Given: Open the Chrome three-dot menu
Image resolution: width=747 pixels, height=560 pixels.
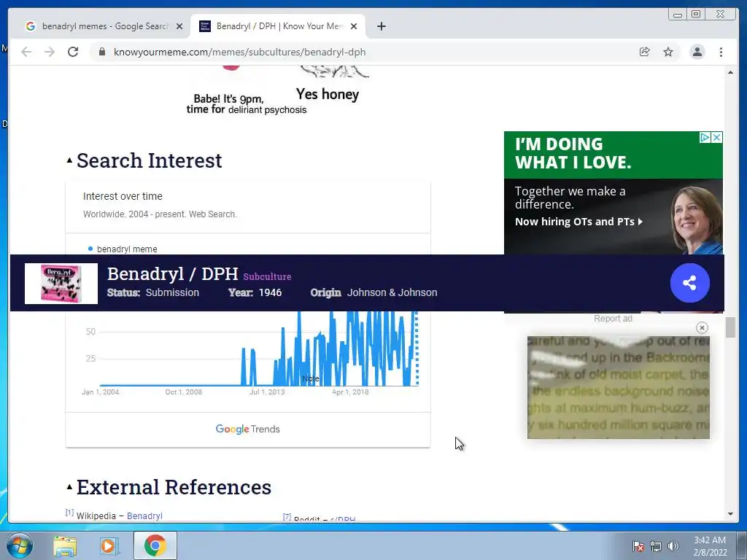Looking at the screenshot, I should 721,52.
